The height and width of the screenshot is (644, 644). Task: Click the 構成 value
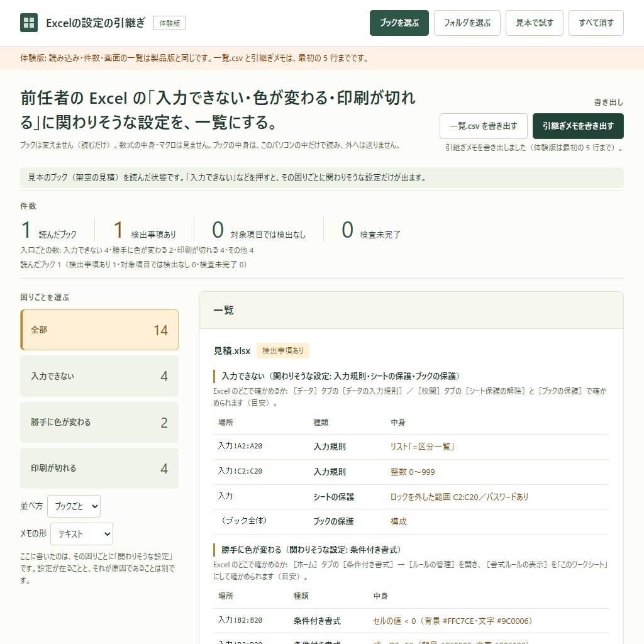398,521
